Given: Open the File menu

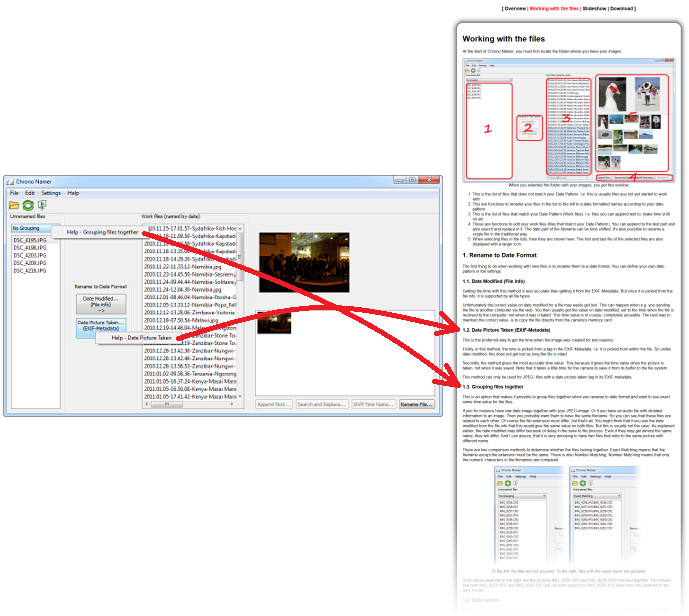Looking at the screenshot, I should coord(14,193).
